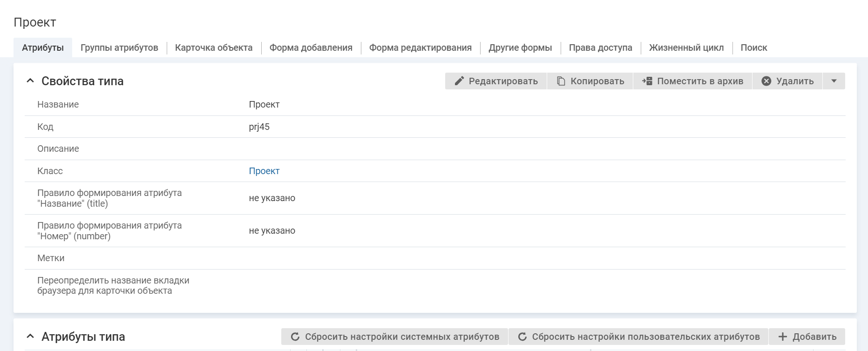
Task: Open the Права доступа tab
Action: point(600,47)
